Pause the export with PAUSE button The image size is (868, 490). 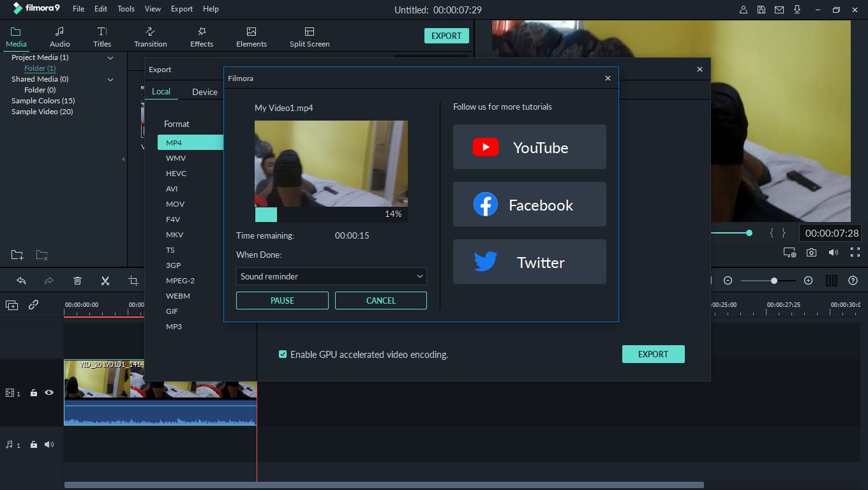[282, 301]
